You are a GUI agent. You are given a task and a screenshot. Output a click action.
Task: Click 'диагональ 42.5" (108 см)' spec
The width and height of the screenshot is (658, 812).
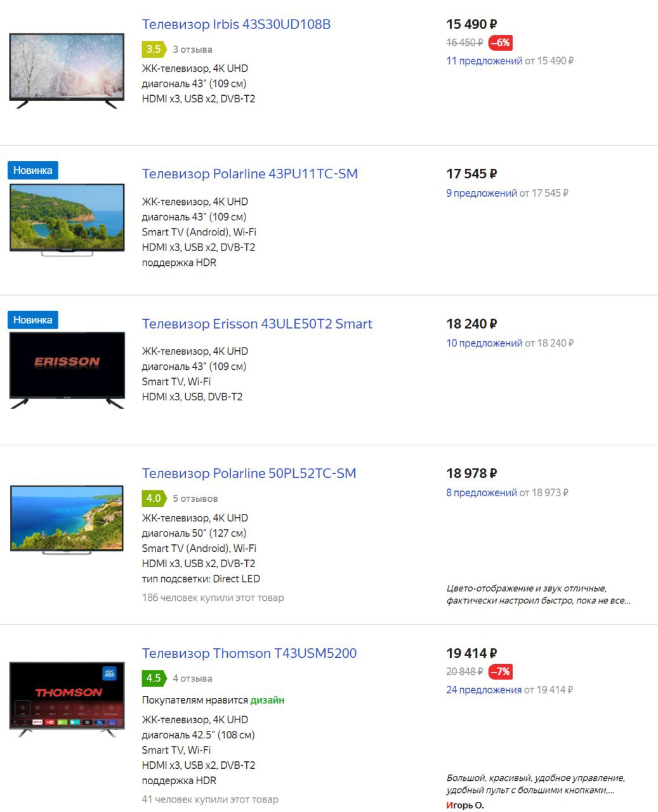tap(198, 735)
